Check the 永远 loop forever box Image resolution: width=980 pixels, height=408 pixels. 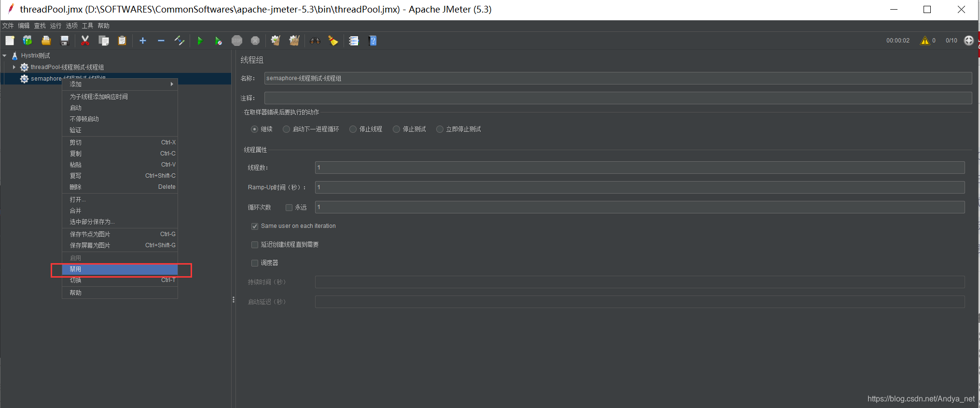289,207
